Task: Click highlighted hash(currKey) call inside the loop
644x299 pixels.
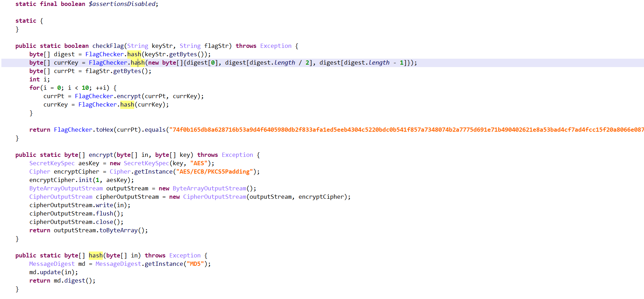Action: click(x=127, y=104)
